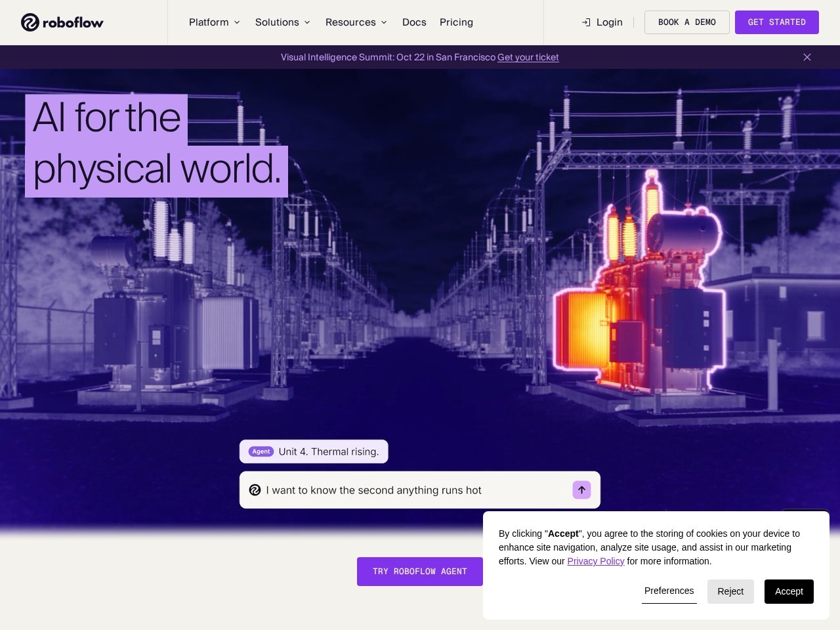This screenshot has height=630, width=840.
Task: Click the Login link
Action: (x=602, y=22)
